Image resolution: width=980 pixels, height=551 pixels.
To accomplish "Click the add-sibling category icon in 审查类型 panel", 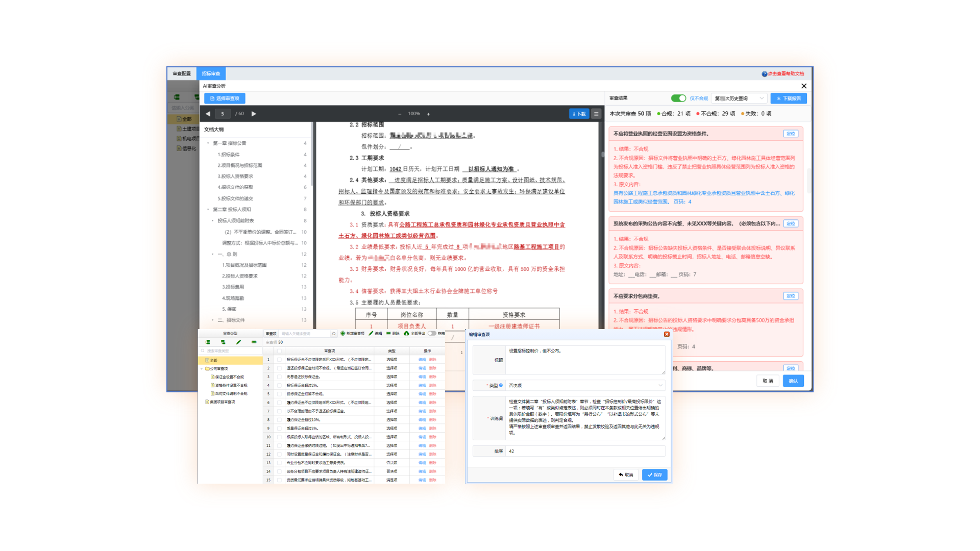I will click(208, 342).
